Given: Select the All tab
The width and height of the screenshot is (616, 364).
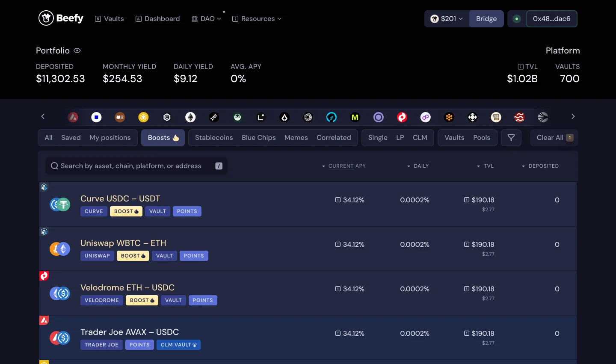Looking at the screenshot, I should 49,138.
